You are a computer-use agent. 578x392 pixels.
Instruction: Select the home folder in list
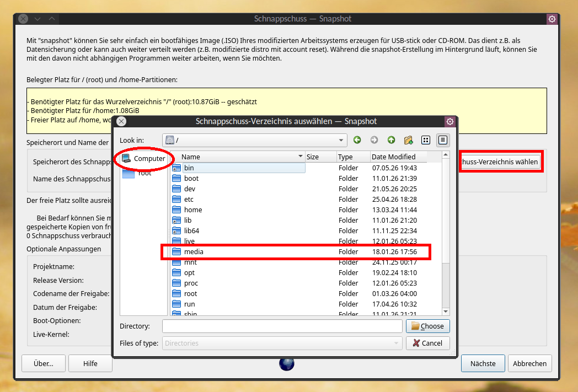click(x=193, y=210)
